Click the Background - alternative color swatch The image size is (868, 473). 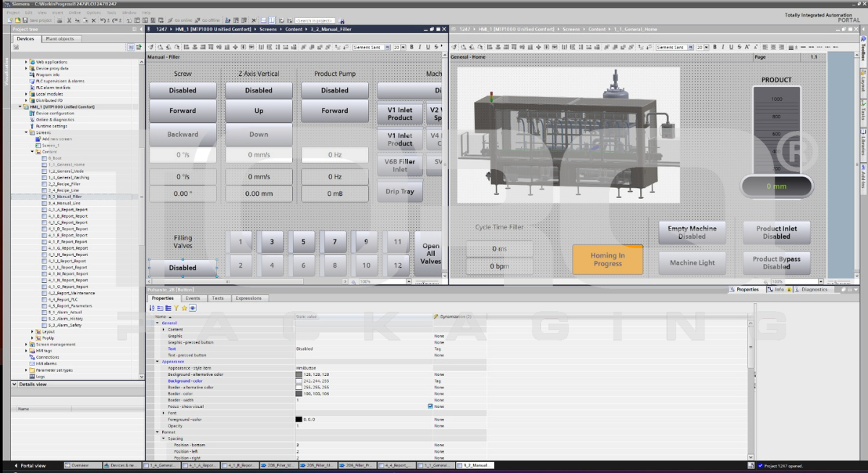coord(299,375)
